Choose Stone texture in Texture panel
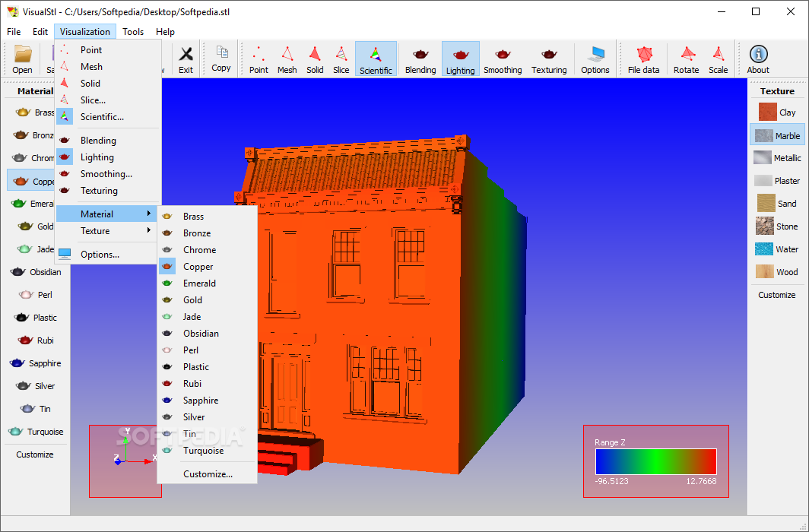Image resolution: width=809 pixels, height=532 pixels. coord(777,226)
